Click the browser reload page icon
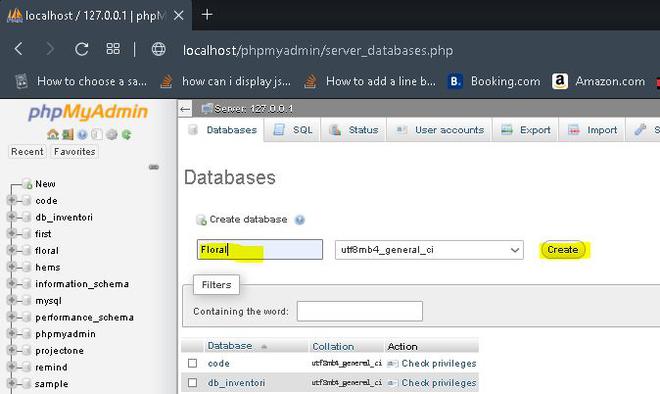 coord(81,49)
